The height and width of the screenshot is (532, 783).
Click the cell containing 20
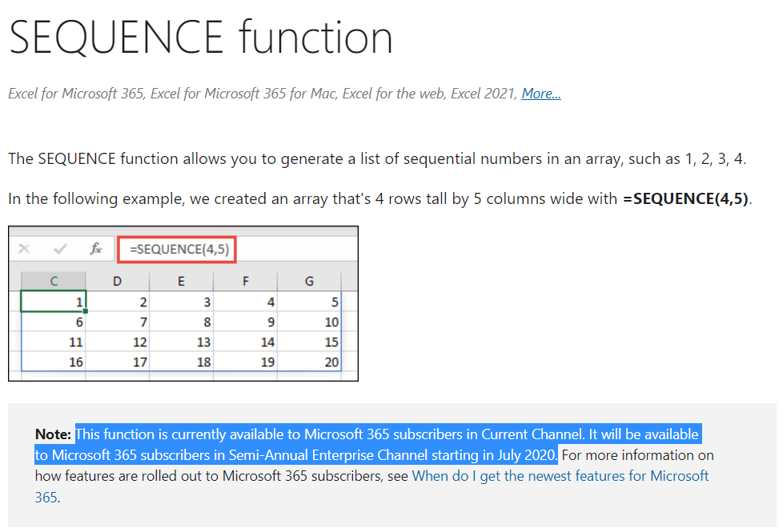pyautogui.click(x=309, y=362)
